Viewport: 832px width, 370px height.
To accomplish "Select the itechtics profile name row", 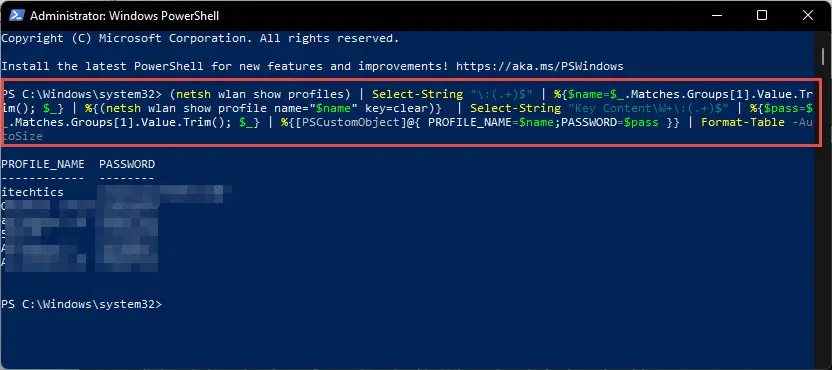I will point(32,192).
